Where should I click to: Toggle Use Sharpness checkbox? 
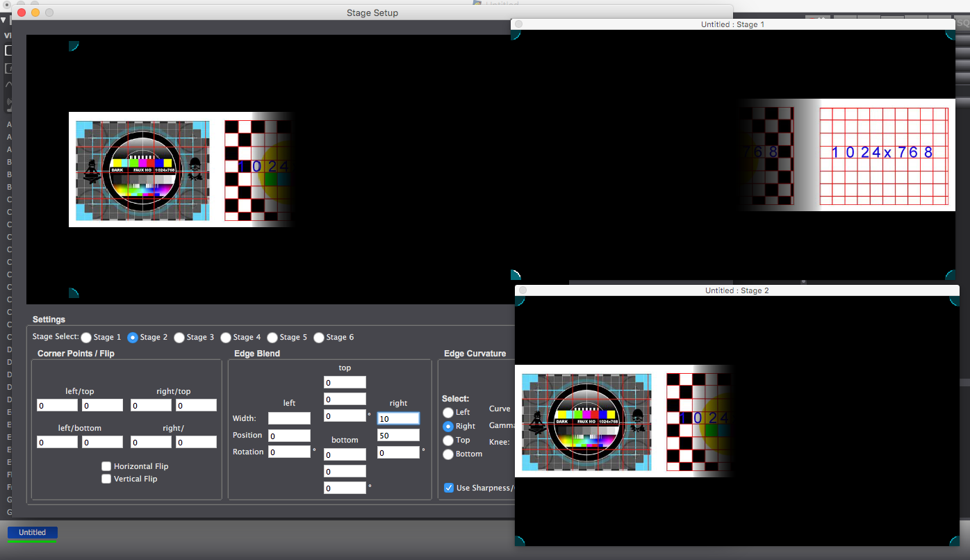(449, 488)
